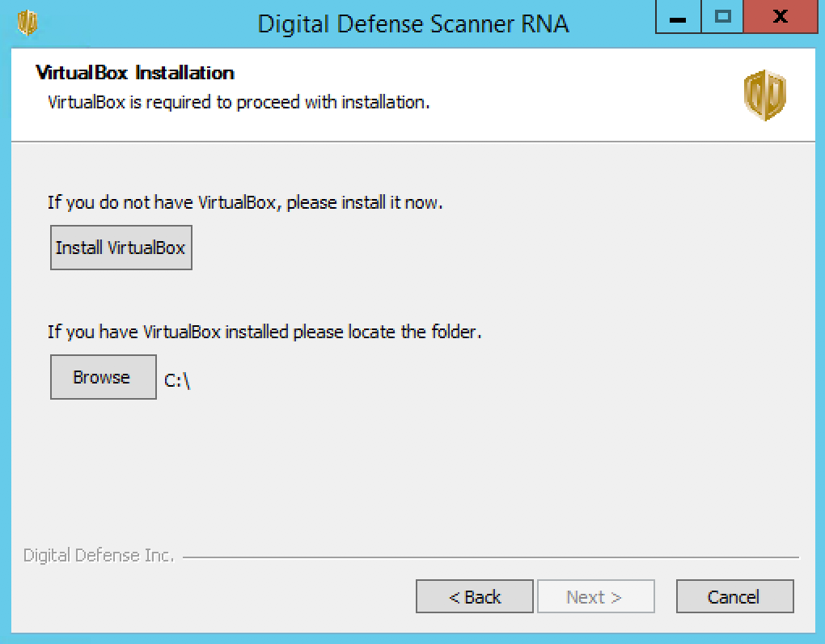
Task: Minimize the Digital Defense Scanner window
Action: [x=679, y=17]
